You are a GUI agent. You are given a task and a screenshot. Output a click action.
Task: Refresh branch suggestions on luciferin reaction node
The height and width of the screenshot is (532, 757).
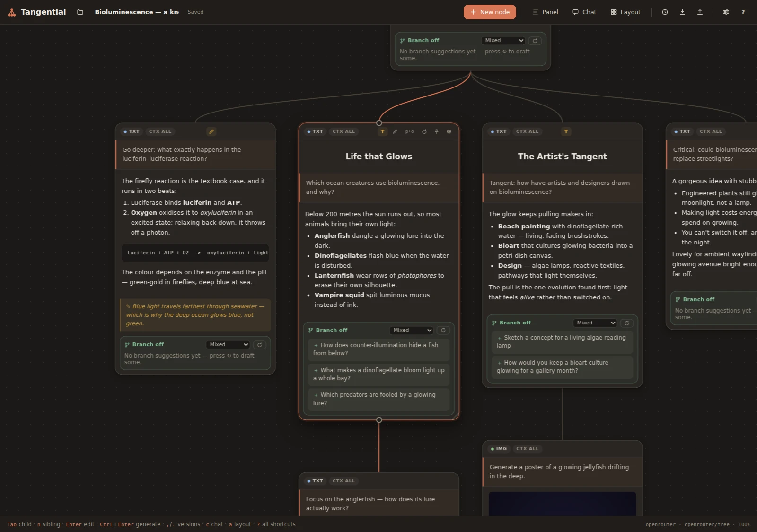[260, 345]
